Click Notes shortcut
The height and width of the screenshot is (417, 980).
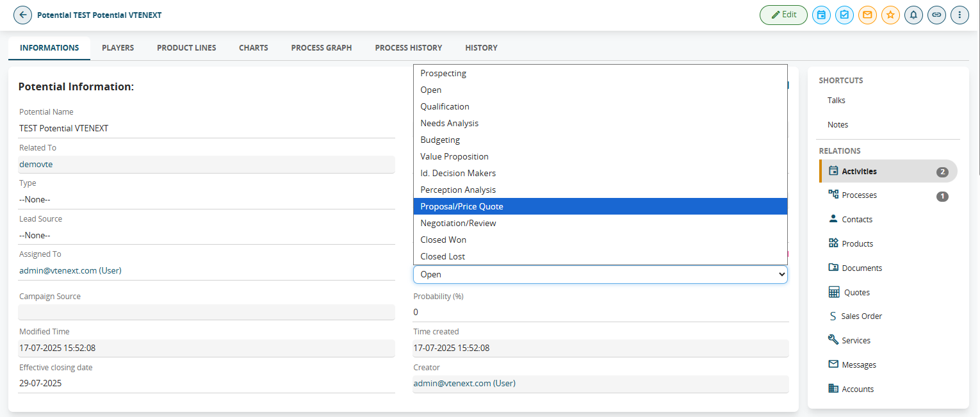837,125
